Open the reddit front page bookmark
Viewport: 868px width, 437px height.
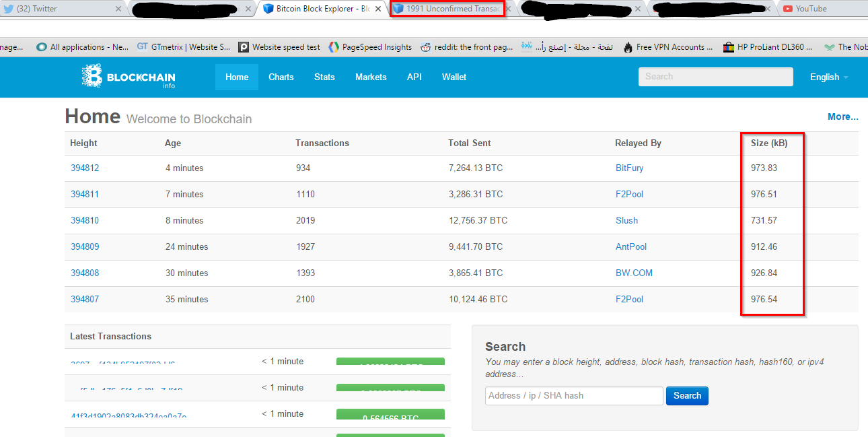[466, 47]
